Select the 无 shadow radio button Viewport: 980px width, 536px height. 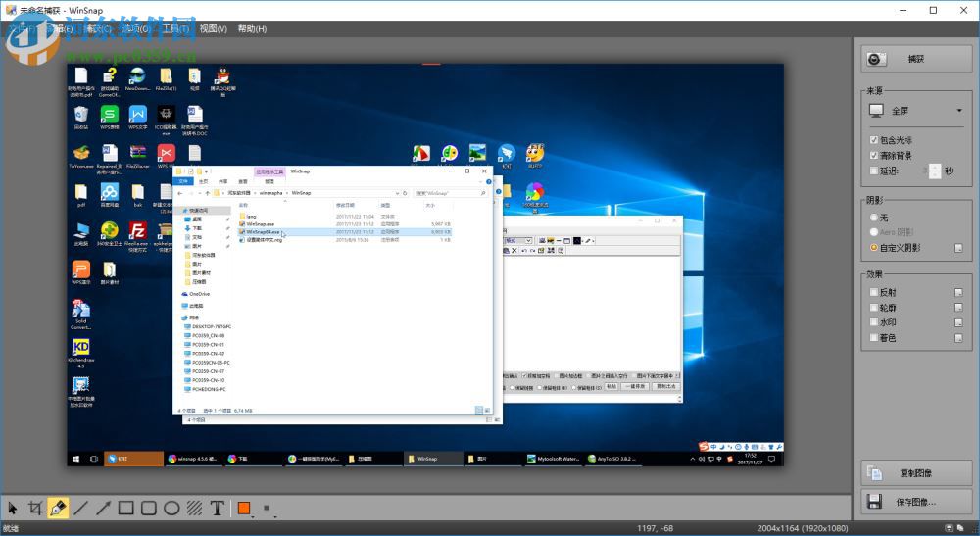coord(874,218)
